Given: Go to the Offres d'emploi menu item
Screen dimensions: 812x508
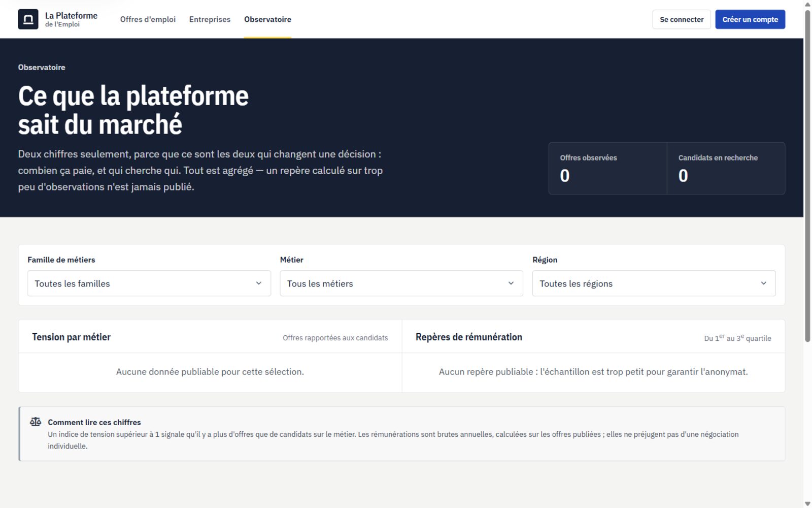Looking at the screenshot, I should pyautogui.click(x=148, y=19).
